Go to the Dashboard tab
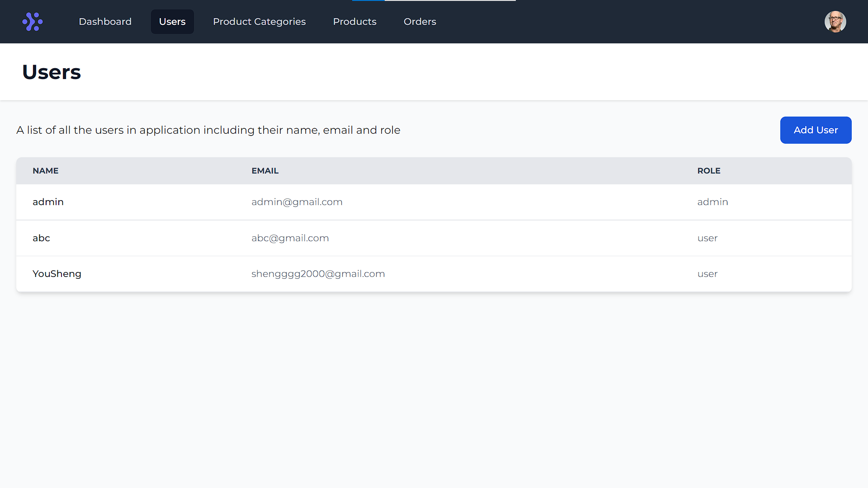This screenshot has height=488, width=868. (105, 22)
